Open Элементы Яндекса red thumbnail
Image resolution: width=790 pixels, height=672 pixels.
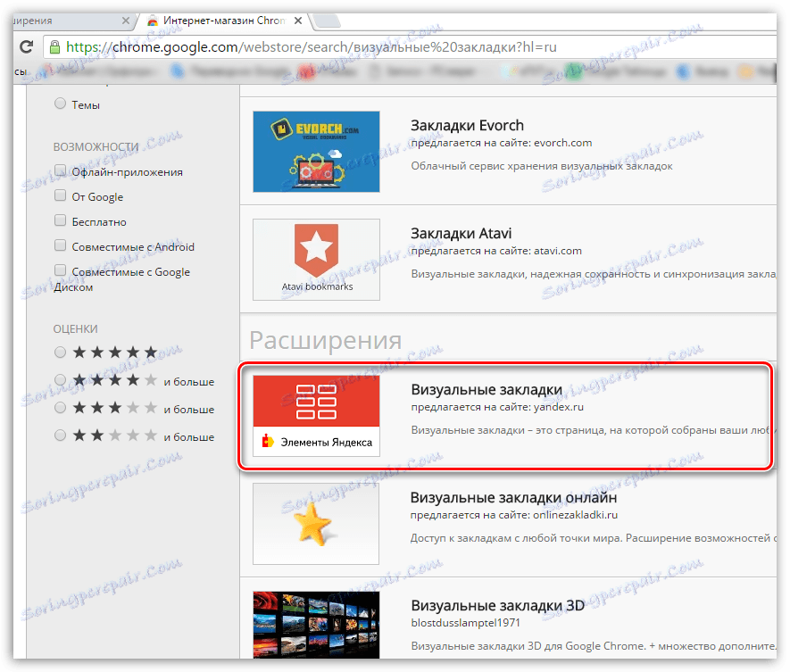click(316, 416)
